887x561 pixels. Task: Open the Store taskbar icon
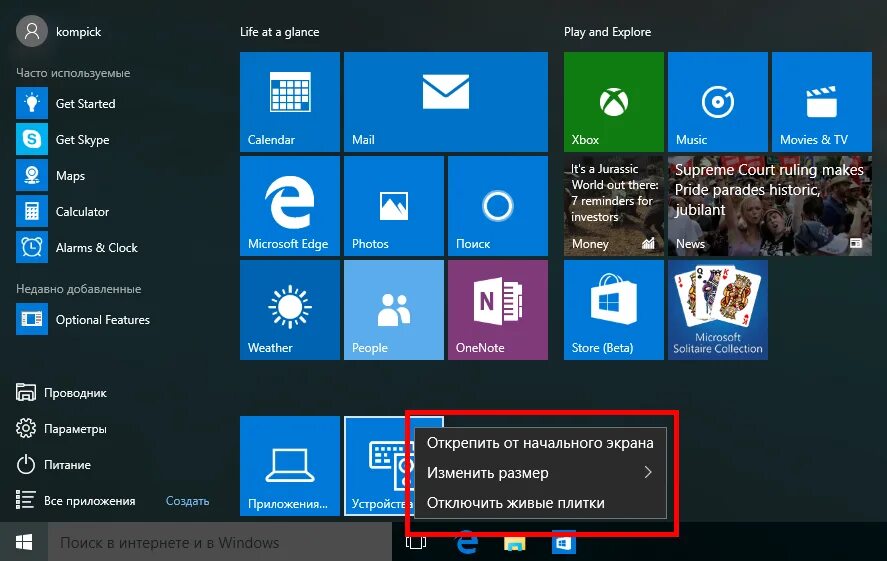563,543
